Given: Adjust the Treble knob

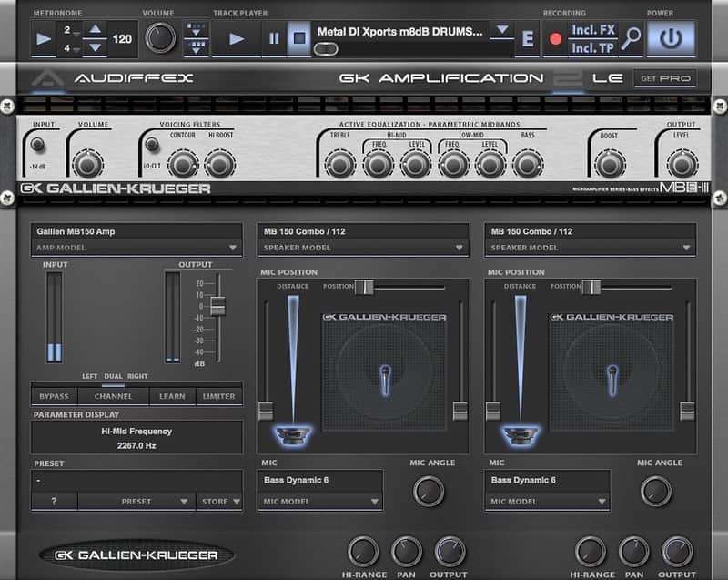Looking at the screenshot, I should click(340, 165).
